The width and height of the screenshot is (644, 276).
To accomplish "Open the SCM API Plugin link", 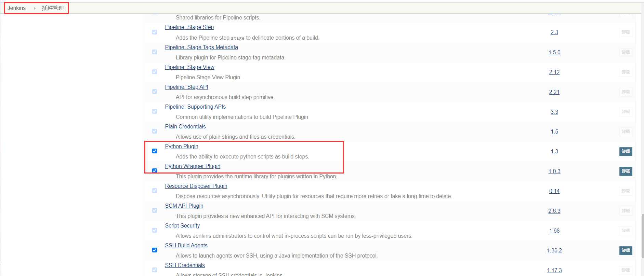I will pyautogui.click(x=184, y=206).
